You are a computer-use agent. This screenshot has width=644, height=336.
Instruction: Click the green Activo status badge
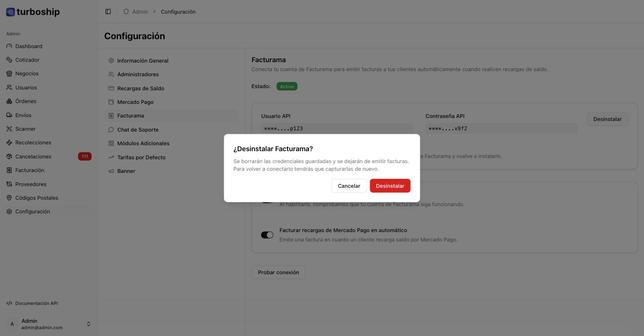[x=287, y=86]
